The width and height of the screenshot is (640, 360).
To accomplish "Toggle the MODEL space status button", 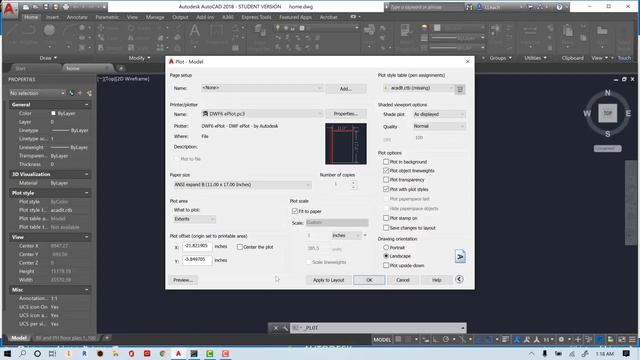I will (x=382, y=340).
